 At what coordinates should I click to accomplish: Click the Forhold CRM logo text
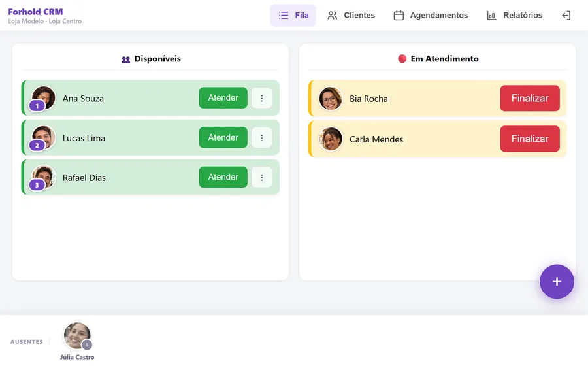[x=36, y=12]
